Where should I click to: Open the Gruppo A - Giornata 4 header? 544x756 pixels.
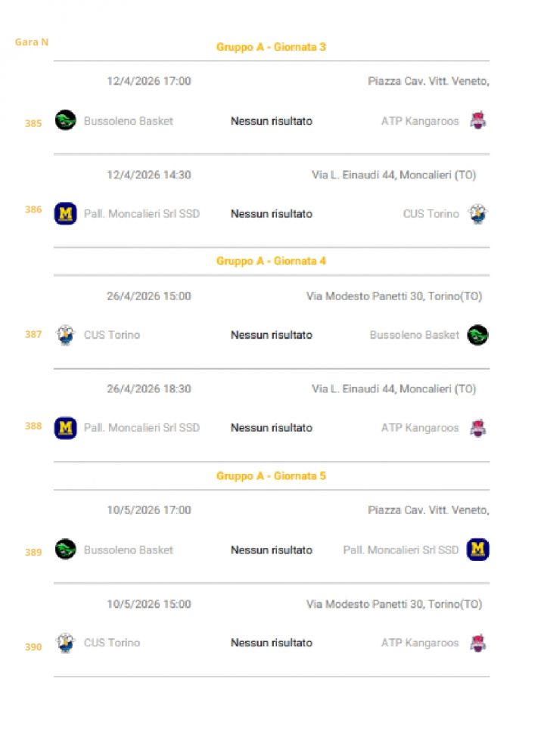coord(271,261)
